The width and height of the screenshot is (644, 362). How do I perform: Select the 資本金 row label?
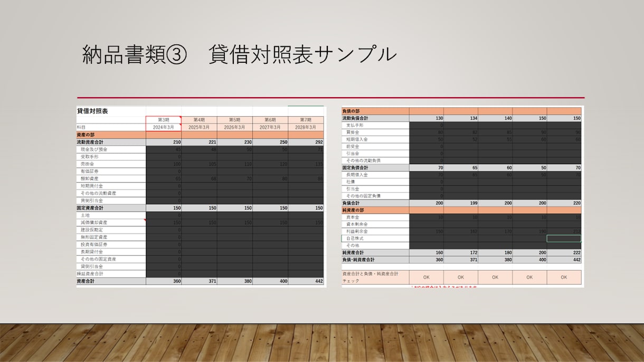pyautogui.click(x=375, y=217)
